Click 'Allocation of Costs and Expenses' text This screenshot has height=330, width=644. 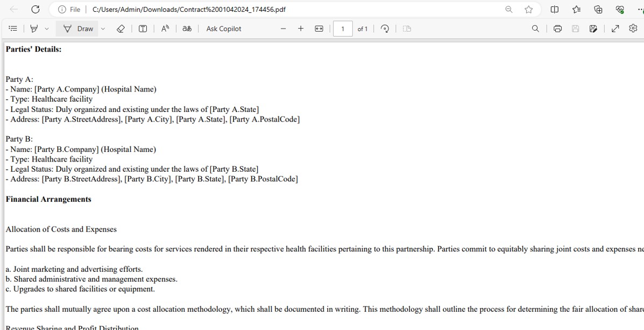61,229
